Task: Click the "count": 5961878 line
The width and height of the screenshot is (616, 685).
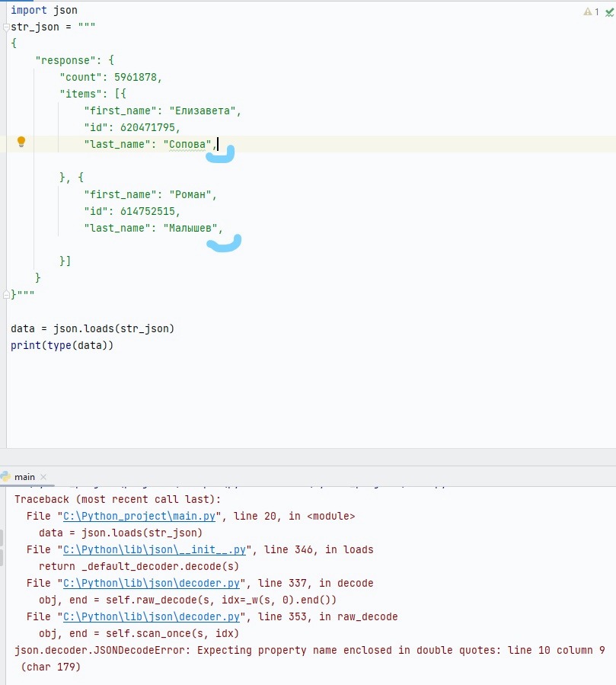Action: (111, 77)
